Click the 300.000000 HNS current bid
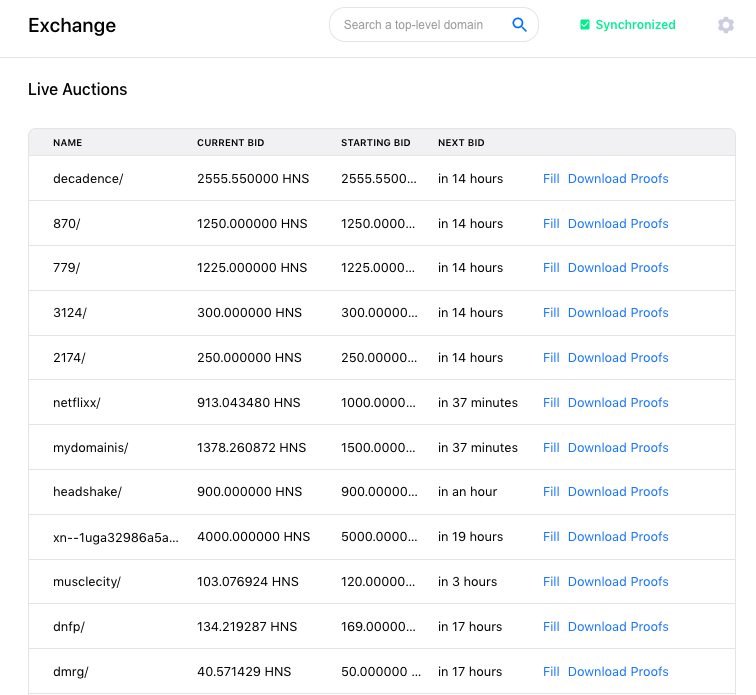 point(249,313)
